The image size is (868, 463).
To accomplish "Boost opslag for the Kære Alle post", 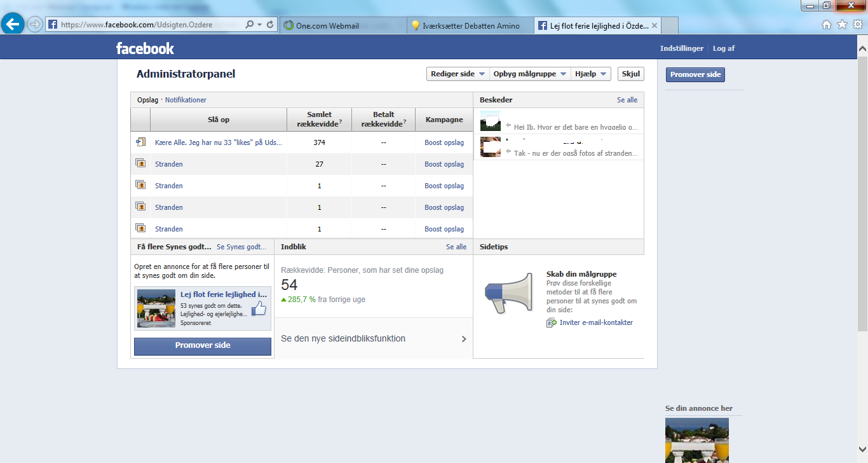I will tap(444, 142).
